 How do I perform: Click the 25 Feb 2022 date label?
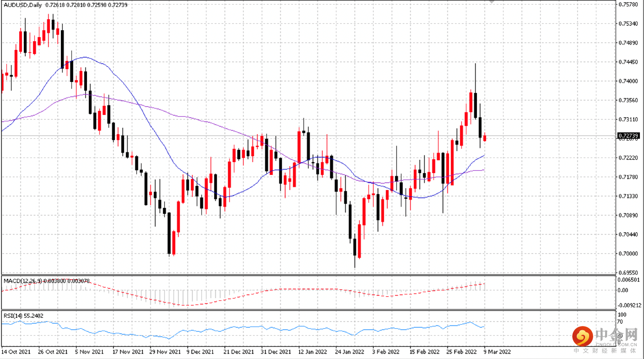coord(462,352)
